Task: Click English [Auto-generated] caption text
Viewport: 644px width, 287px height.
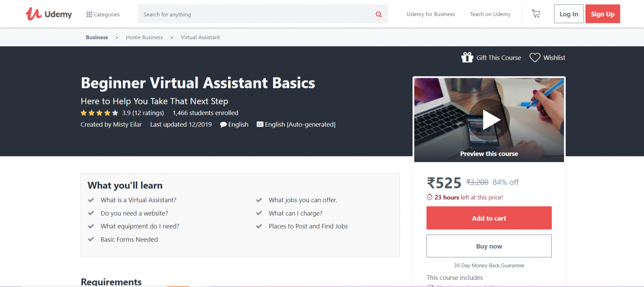Action: [300, 125]
